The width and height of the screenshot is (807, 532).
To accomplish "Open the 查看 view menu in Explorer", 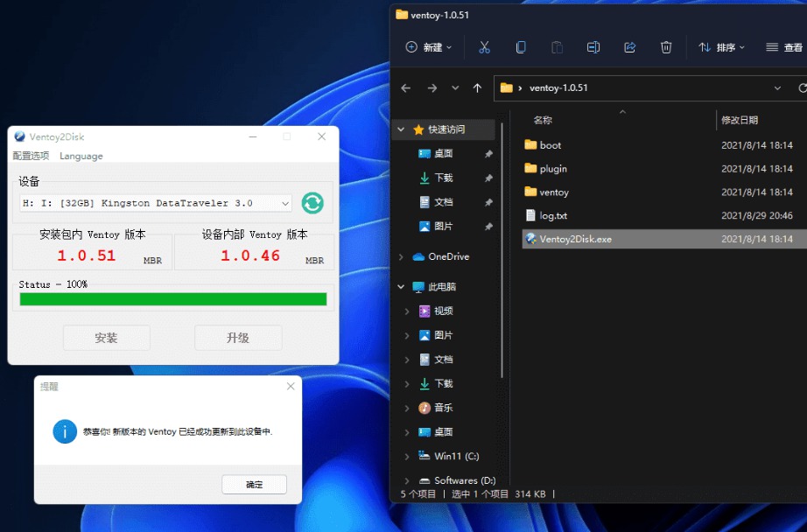I will tap(784, 47).
